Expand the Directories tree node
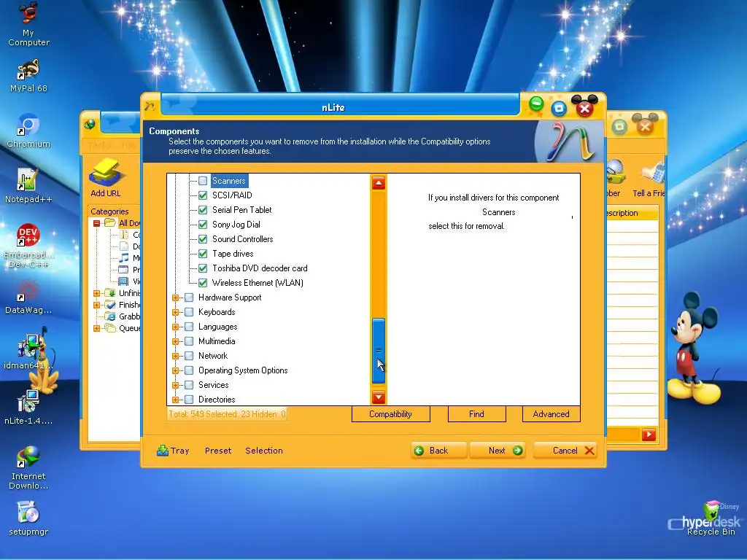The width and height of the screenshot is (747, 560). (175, 400)
